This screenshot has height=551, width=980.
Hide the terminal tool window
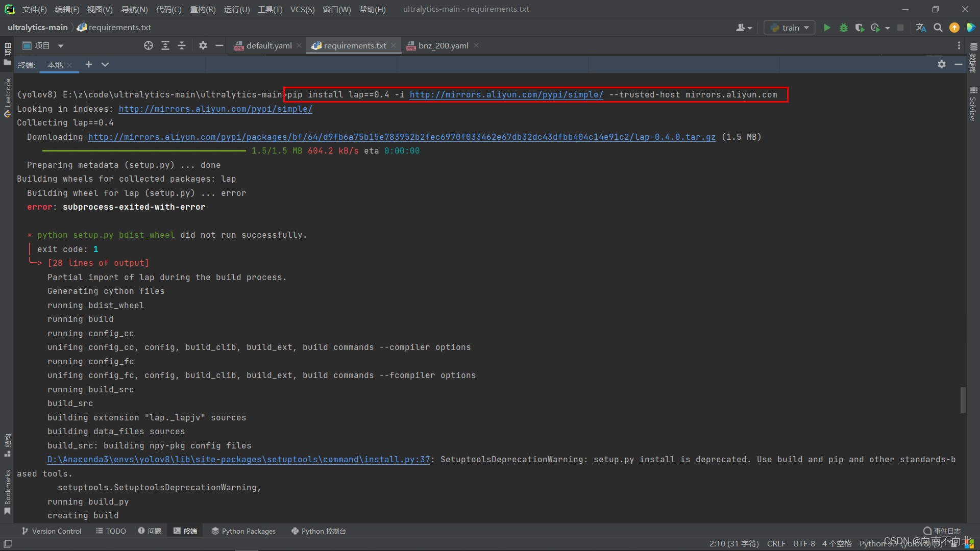958,64
